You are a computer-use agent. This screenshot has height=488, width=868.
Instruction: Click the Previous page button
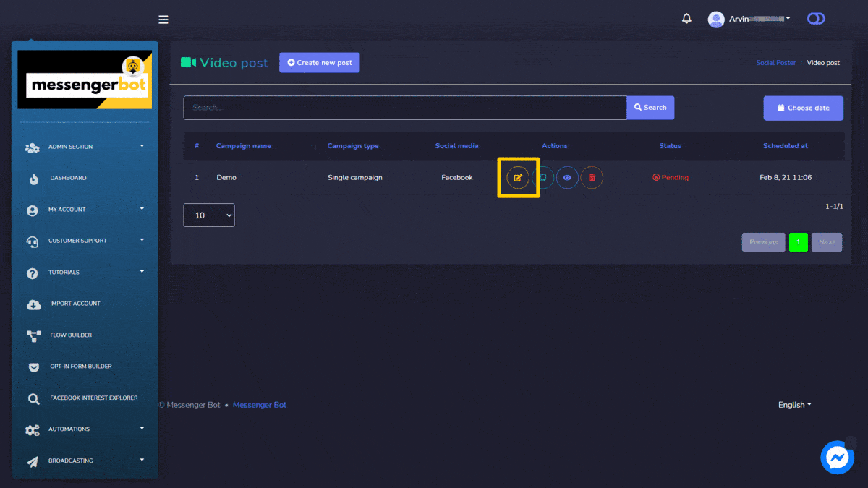[x=763, y=242]
